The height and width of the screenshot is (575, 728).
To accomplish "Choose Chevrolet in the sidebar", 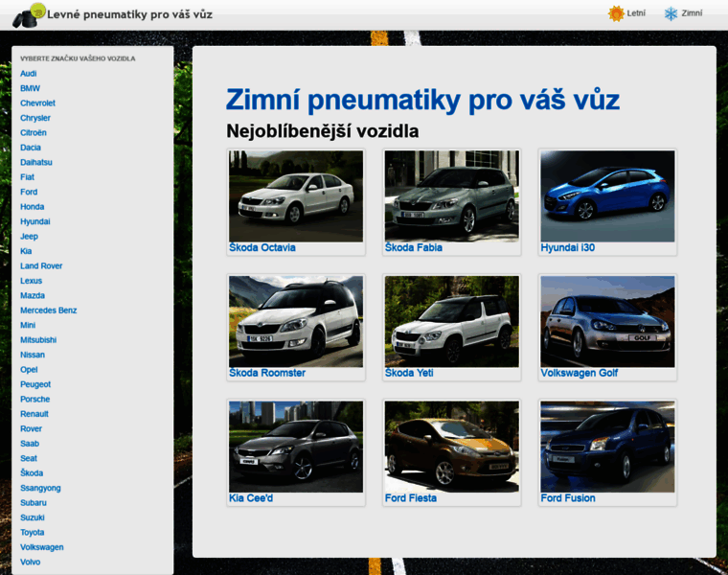I will coord(37,103).
